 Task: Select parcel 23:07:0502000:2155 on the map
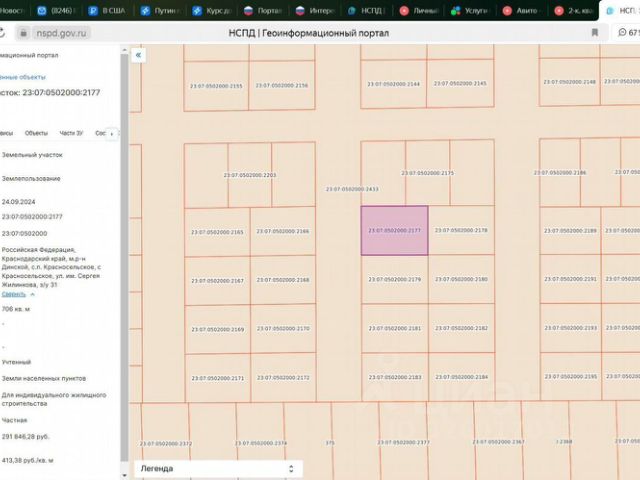(x=216, y=86)
